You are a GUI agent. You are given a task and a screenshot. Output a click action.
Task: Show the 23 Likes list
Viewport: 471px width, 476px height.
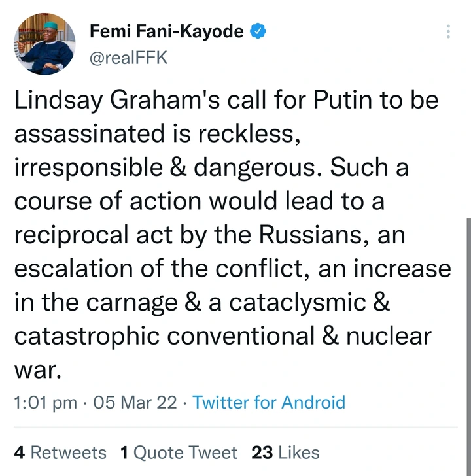[x=285, y=452]
